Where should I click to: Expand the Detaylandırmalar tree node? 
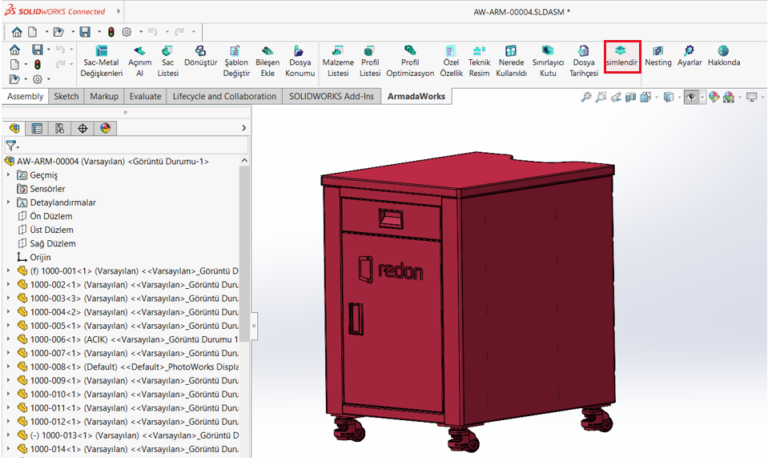pos(9,202)
